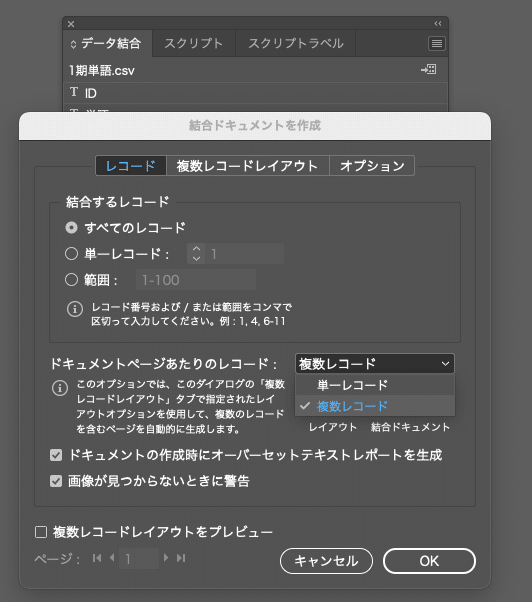Click the create merged document icon beside 1期単語.csv
This screenshot has height=602, width=532.
click(428, 69)
